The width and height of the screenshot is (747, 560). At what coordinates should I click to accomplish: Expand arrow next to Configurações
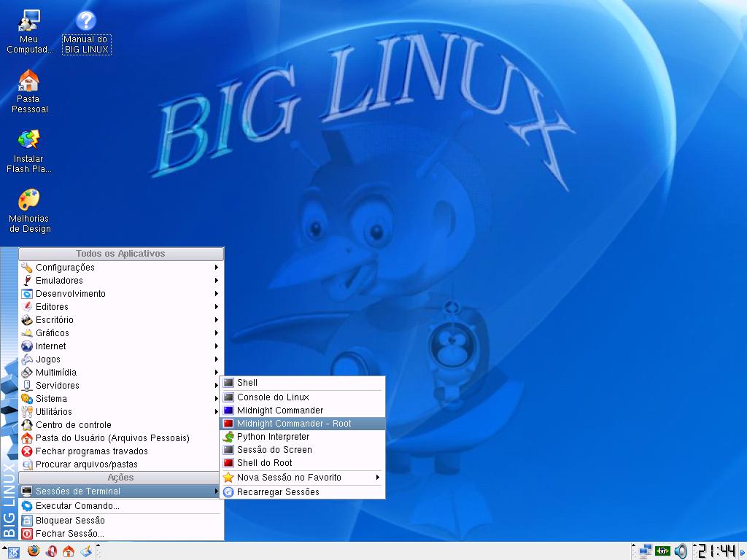[216, 267]
